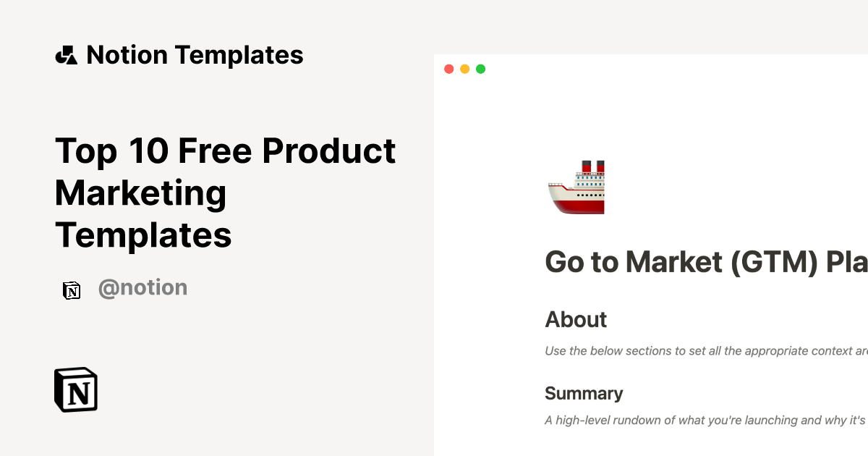Click the large Notion cube logo
The height and width of the screenshot is (456, 868).
[76, 389]
